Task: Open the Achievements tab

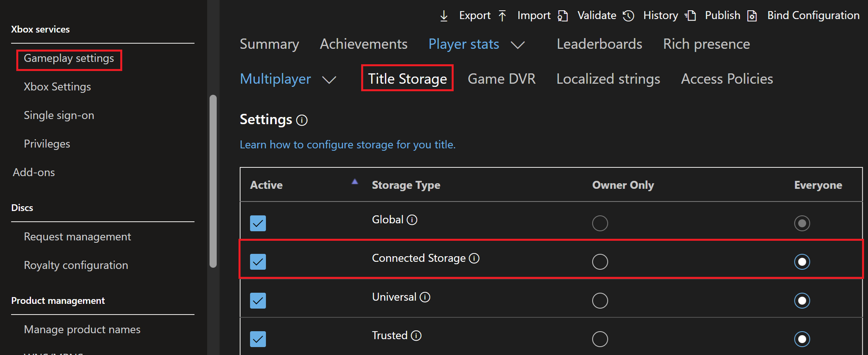Action: [364, 44]
